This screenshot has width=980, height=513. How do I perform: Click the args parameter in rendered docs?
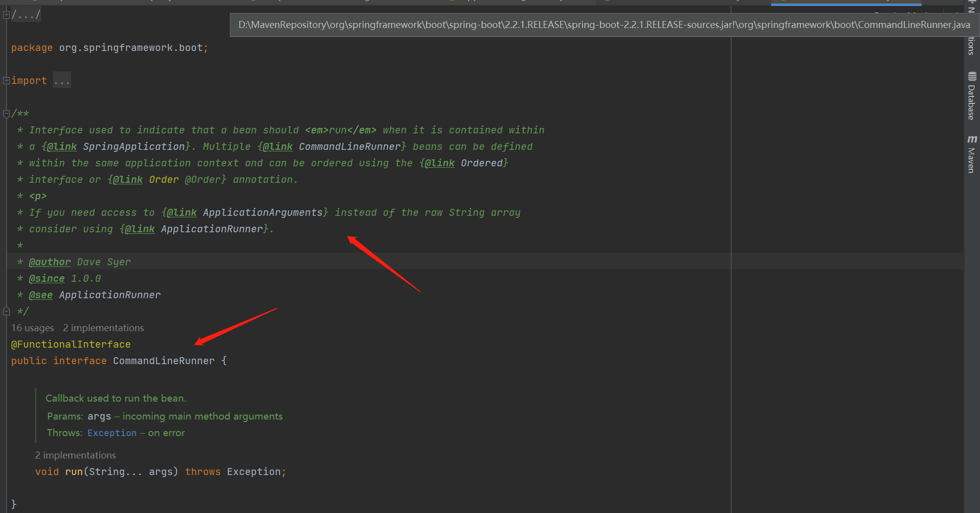pyautogui.click(x=99, y=417)
